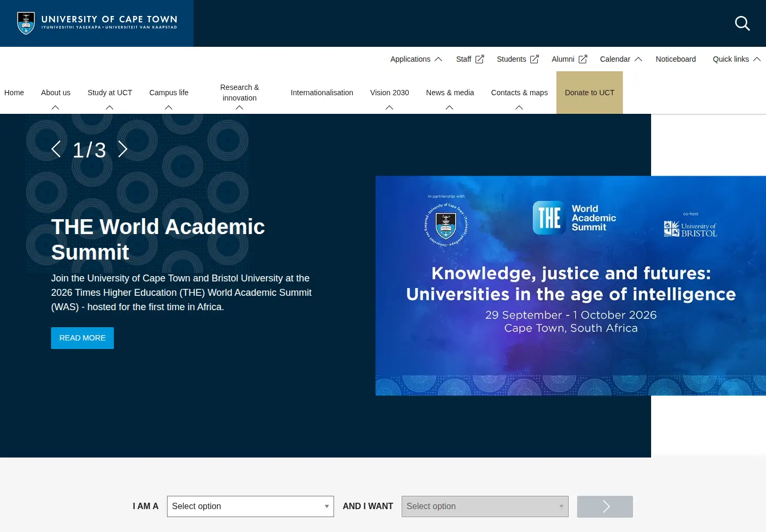Open the Internationalisation menu item

click(322, 93)
